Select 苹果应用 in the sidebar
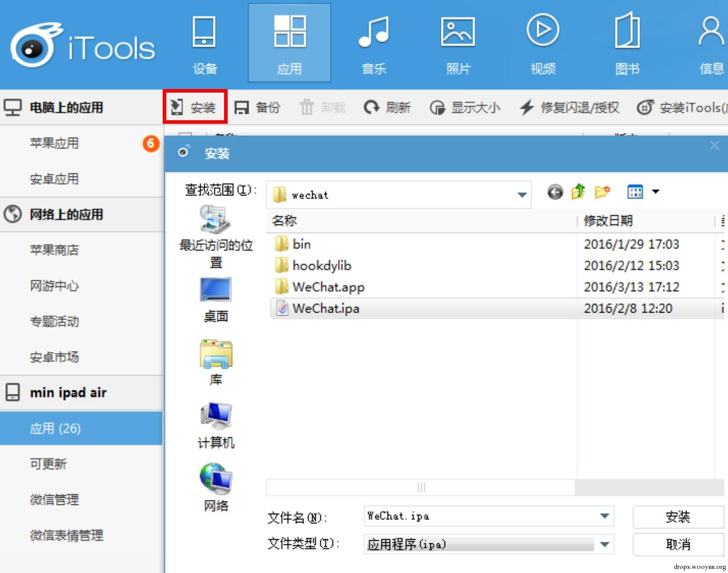 click(54, 143)
